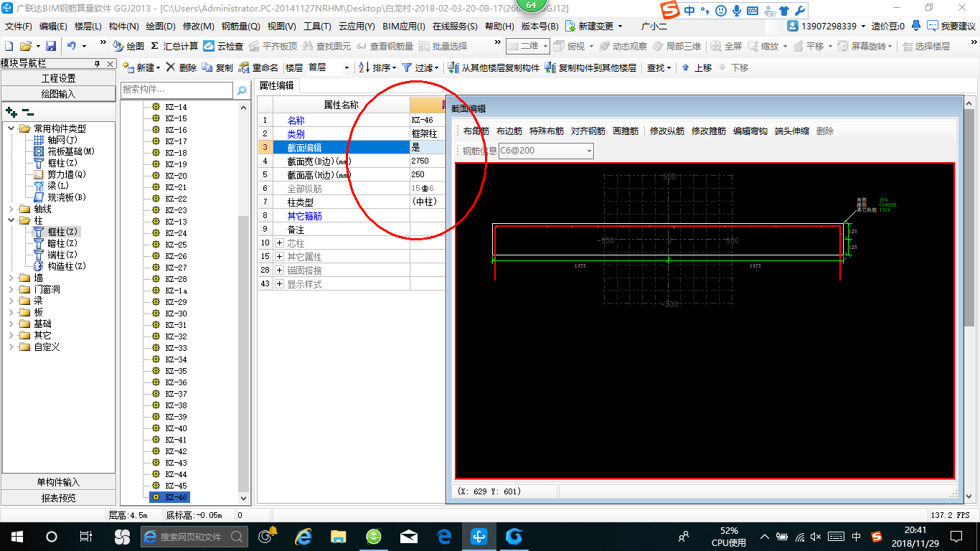Click the 过滤 filter funnel

[x=420, y=67]
